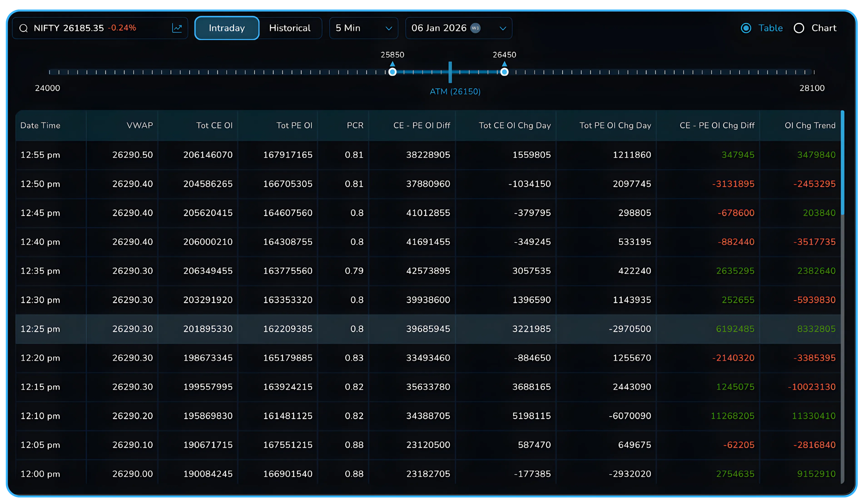Click the ATM (26150) marker bar
Screen dimensions: 861x504
coord(450,72)
